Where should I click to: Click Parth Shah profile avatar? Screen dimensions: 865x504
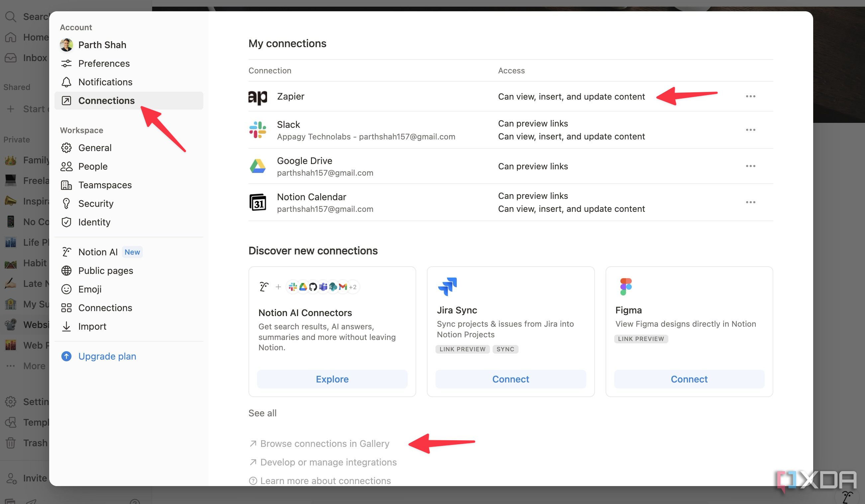[66, 45]
